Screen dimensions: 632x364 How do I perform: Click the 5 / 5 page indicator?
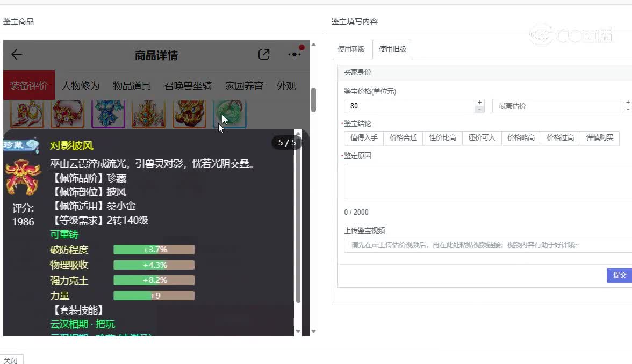[x=286, y=143]
